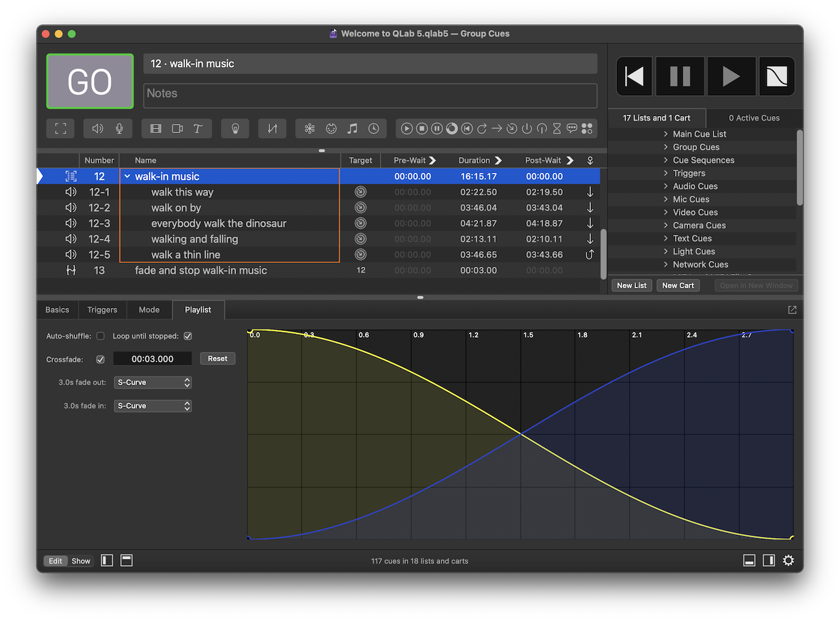Add a Mic cue using its toolbar icon
Viewport: 840px width, 621px height.
tap(118, 128)
